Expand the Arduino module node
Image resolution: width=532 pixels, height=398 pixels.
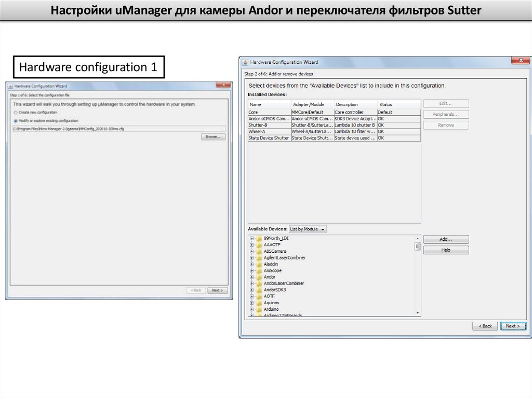(252, 309)
